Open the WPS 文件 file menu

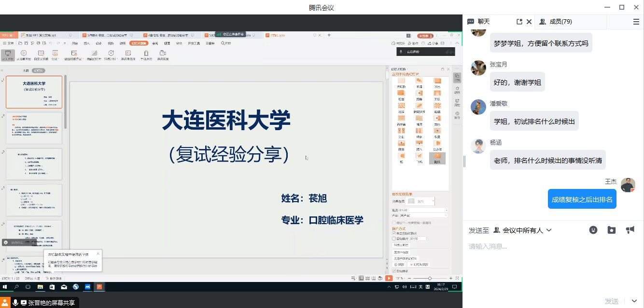[x=8, y=43]
